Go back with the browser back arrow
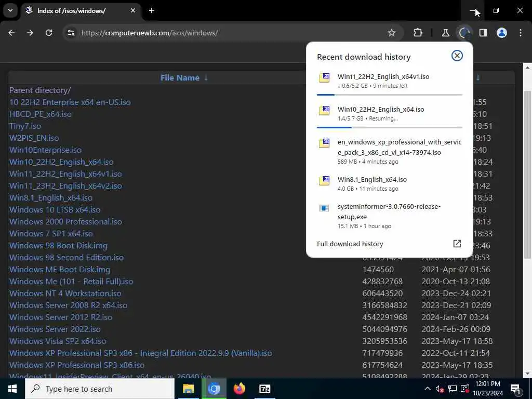This screenshot has width=532, height=399. tap(11, 33)
